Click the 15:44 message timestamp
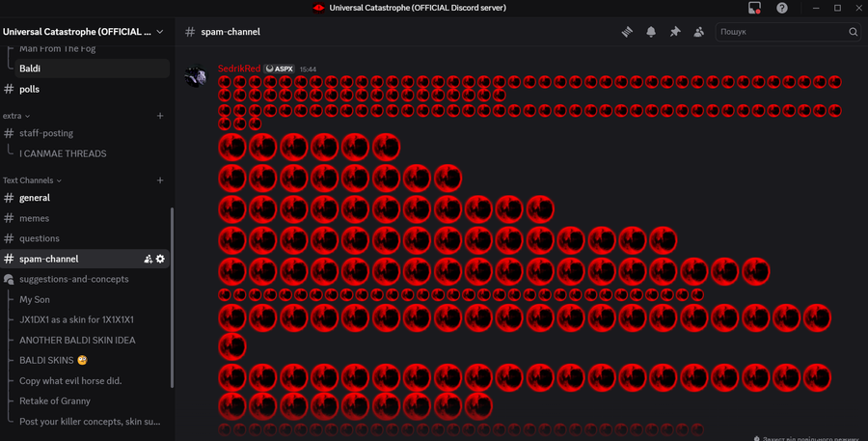The height and width of the screenshot is (441, 868). [308, 69]
